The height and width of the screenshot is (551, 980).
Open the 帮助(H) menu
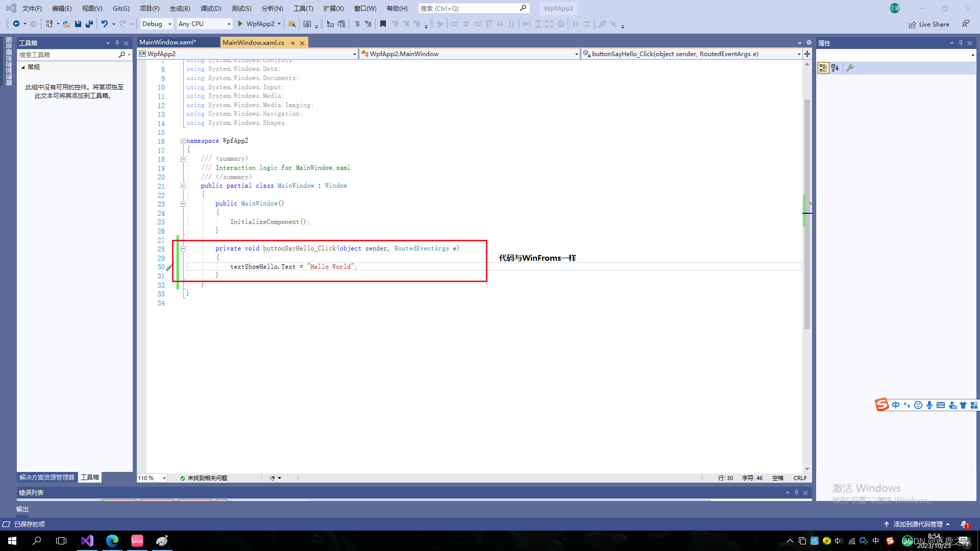[397, 8]
